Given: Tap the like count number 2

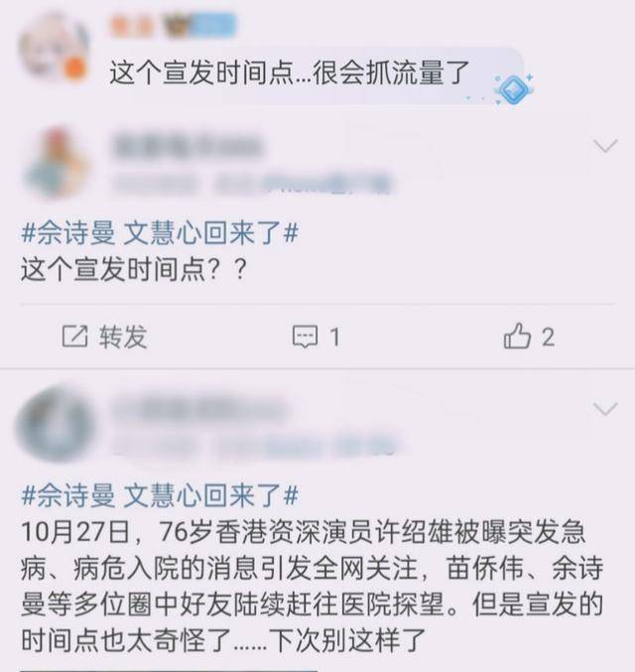Looking at the screenshot, I should (x=549, y=336).
